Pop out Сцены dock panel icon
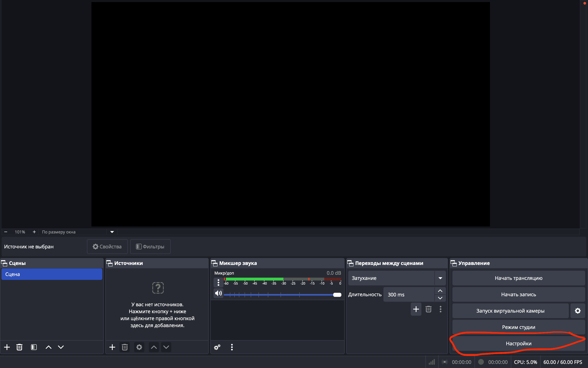This screenshot has width=588, height=368. point(4,263)
